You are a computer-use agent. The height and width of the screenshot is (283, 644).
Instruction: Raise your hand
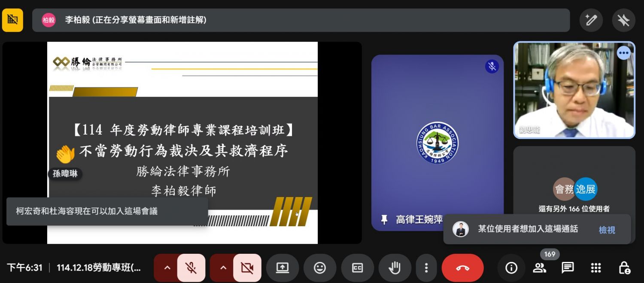395,268
